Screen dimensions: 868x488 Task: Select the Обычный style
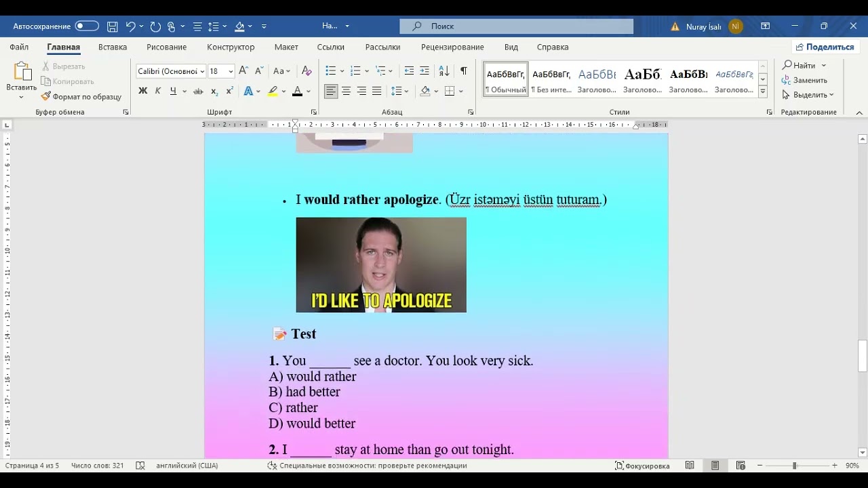pos(506,80)
